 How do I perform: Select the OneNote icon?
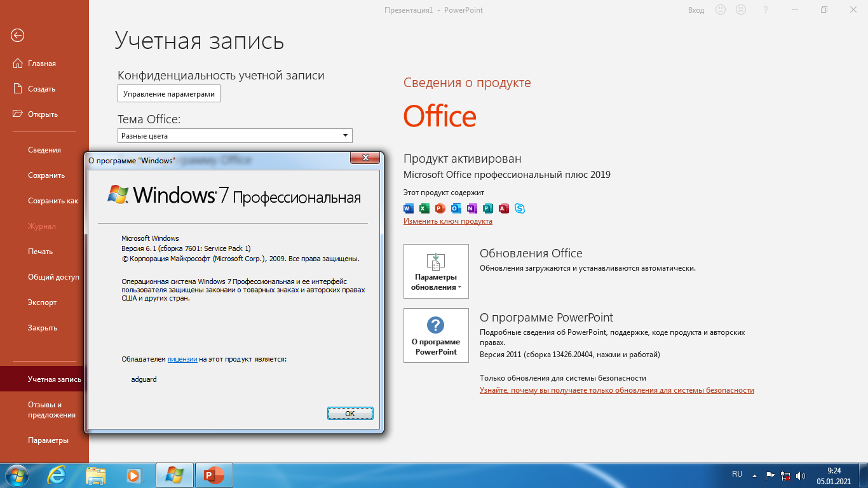(x=471, y=208)
